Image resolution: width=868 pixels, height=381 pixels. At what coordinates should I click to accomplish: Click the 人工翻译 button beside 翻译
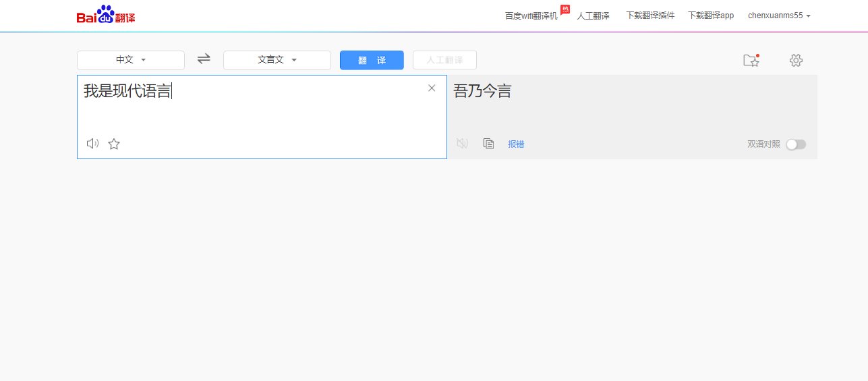click(444, 60)
